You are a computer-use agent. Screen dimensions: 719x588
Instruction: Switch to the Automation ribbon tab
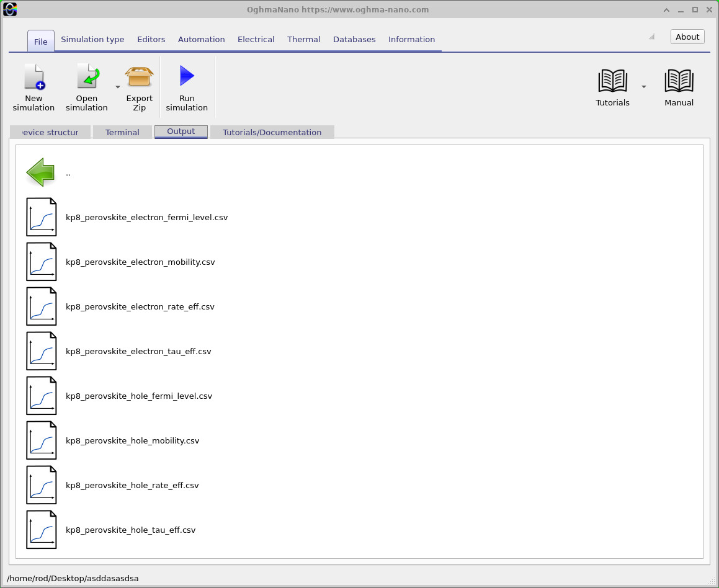(x=201, y=40)
